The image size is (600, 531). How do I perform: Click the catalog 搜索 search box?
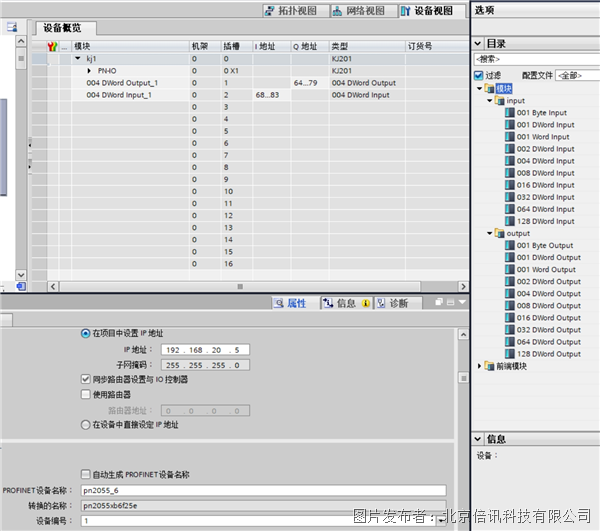tap(537, 59)
